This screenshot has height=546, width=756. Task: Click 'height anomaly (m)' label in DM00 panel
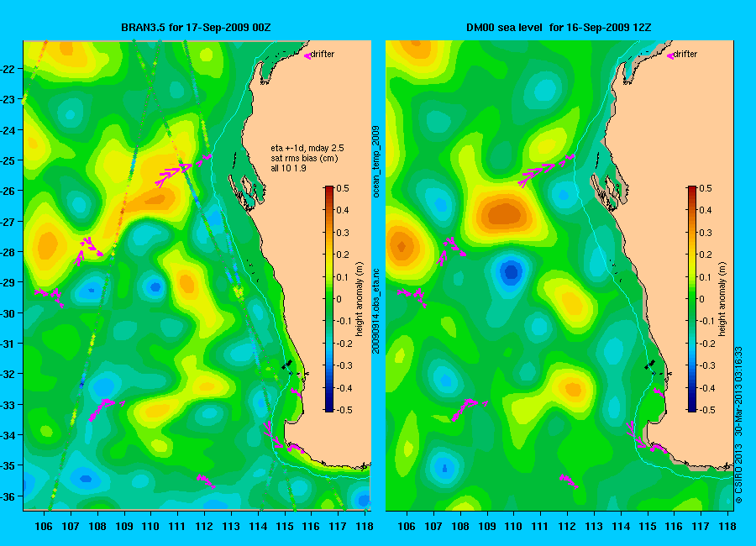click(722, 299)
